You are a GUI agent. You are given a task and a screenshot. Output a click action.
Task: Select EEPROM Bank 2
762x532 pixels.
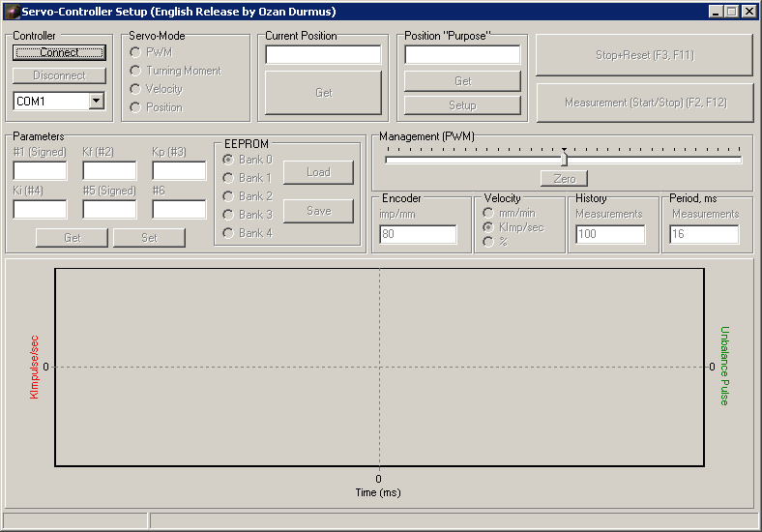228,196
